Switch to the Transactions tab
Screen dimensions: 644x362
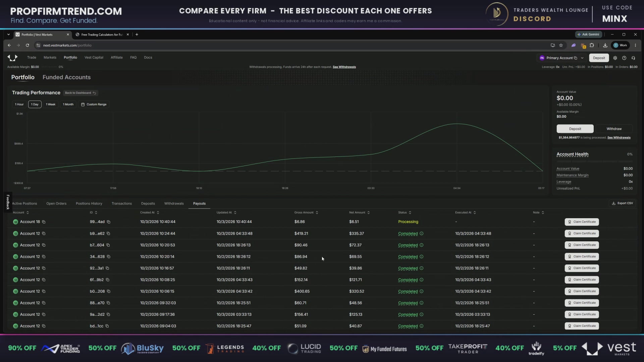coord(122,203)
